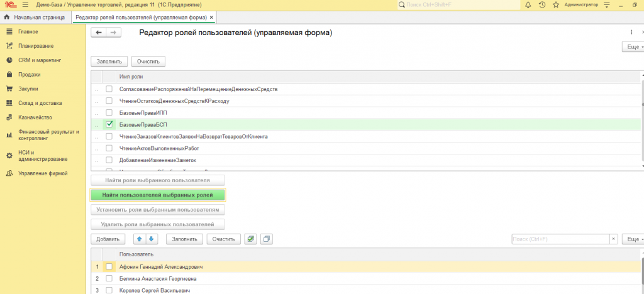Click Найти пользователей выбранных ролей
644x294 pixels.
pos(158,195)
